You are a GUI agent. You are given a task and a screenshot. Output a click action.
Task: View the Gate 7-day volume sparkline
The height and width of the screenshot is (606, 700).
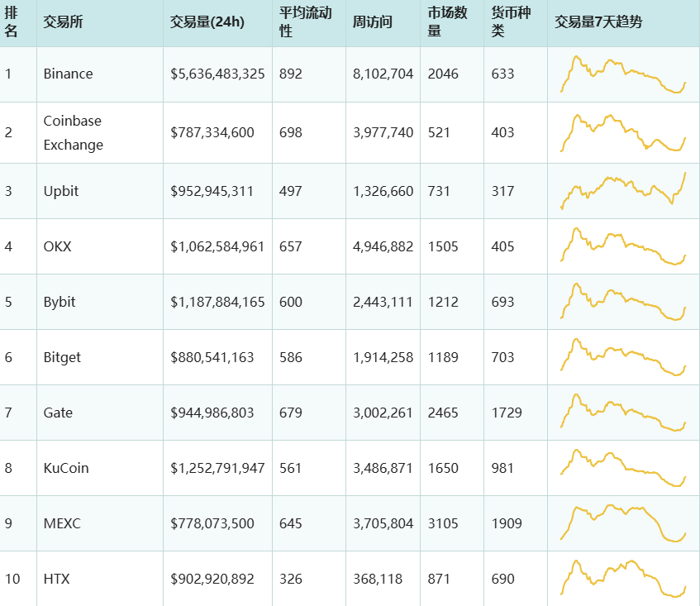click(623, 413)
